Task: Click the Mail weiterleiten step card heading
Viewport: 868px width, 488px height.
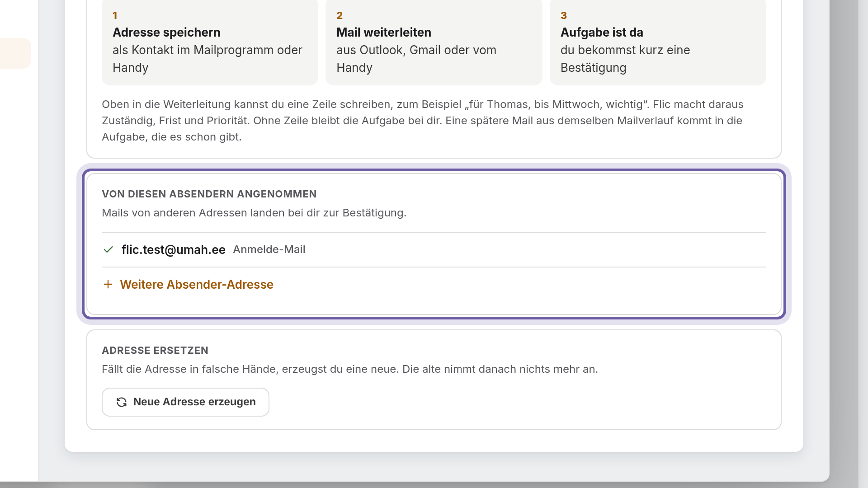Action: tap(384, 33)
